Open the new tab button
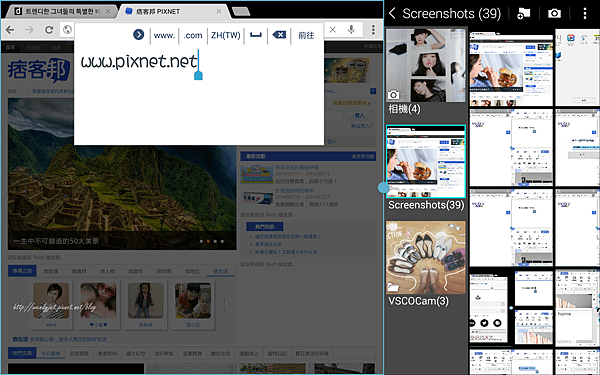This screenshot has width=600, height=375. point(241,11)
